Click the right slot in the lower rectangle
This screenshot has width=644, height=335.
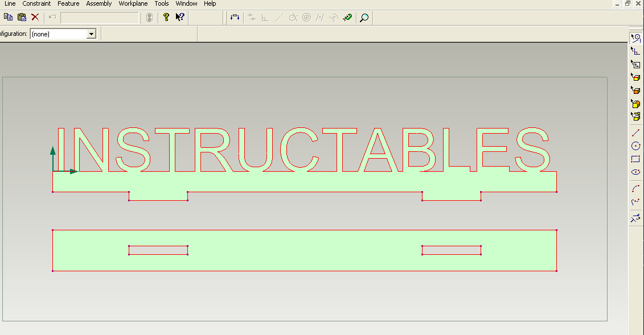tap(452, 250)
